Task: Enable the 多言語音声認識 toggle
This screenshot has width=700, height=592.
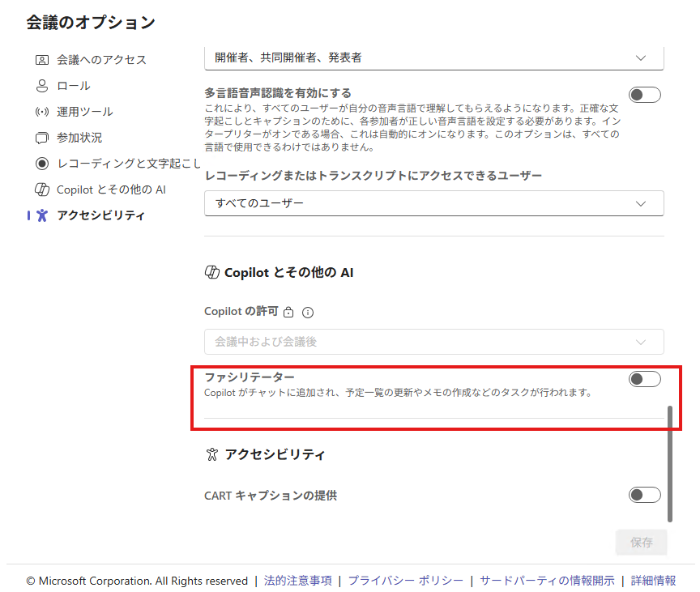Action: [644, 95]
